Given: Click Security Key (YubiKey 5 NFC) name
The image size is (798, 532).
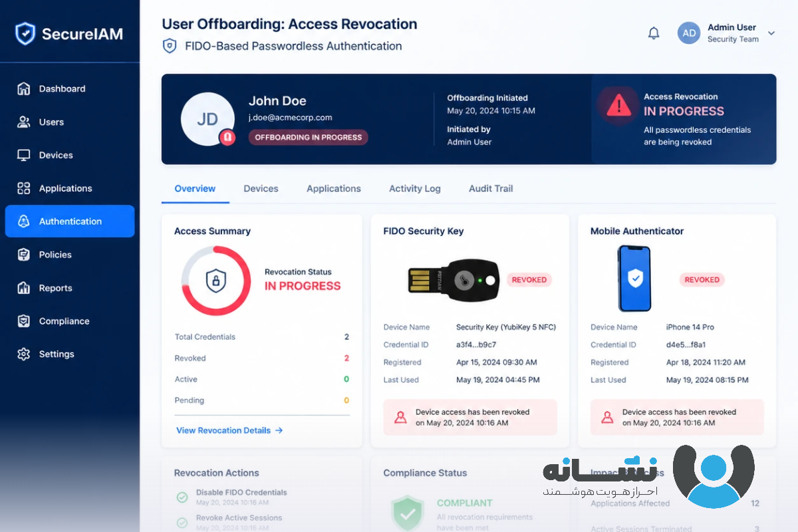Looking at the screenshot, I should (x=506, y=327).
